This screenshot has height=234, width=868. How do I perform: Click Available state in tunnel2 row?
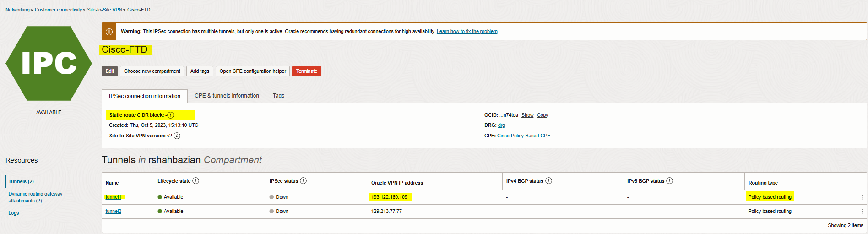170,212
